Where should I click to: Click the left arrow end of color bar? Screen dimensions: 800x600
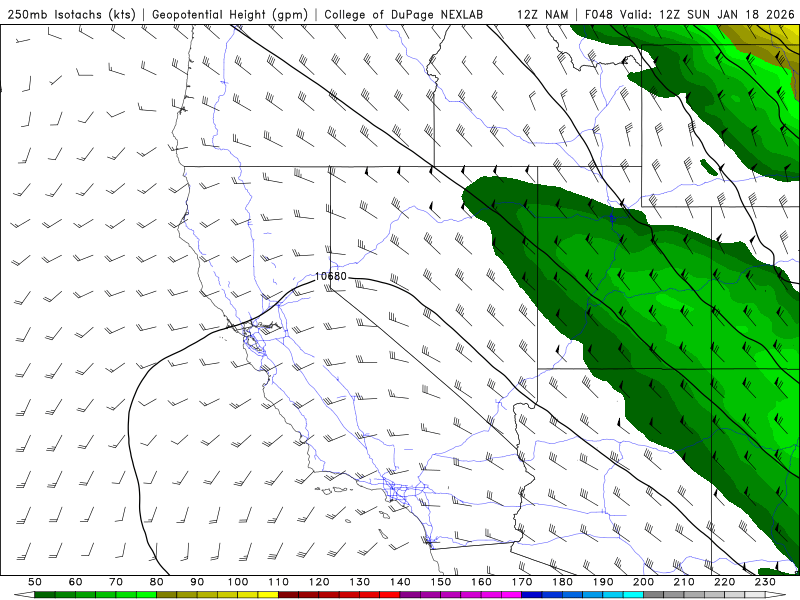[x=24, y=594]
